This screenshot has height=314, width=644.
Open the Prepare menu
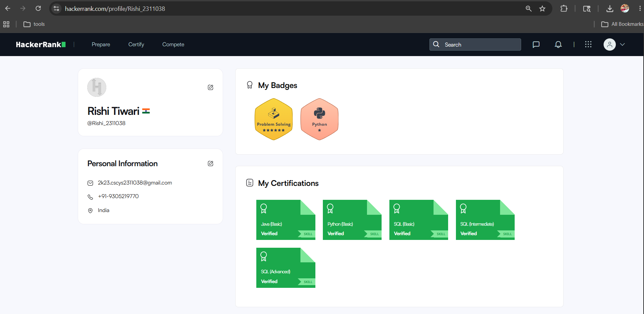click(101, 45)
